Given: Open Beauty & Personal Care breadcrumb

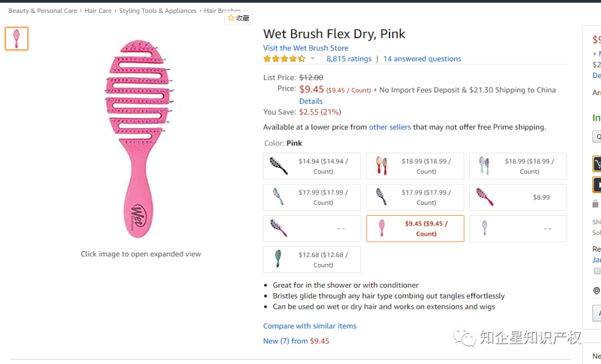Looking at the screenshot, I should point(43,11).
